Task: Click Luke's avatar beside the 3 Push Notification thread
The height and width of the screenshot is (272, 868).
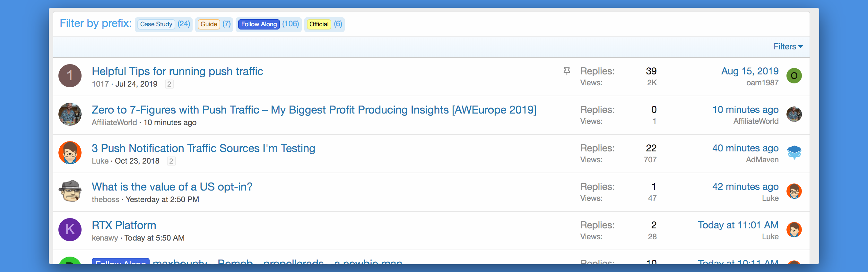Action: pos(70,152)
